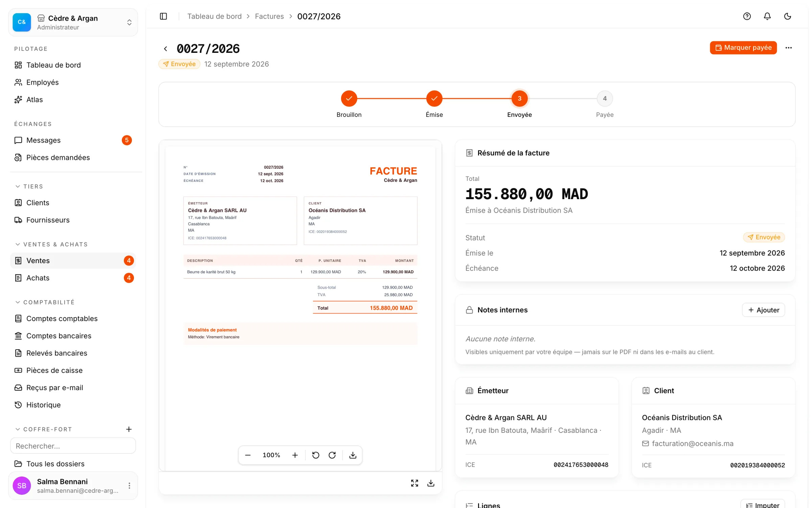Expand invoice preview to fullscreen
Viewport: 812px width, 508px height.
414,483
